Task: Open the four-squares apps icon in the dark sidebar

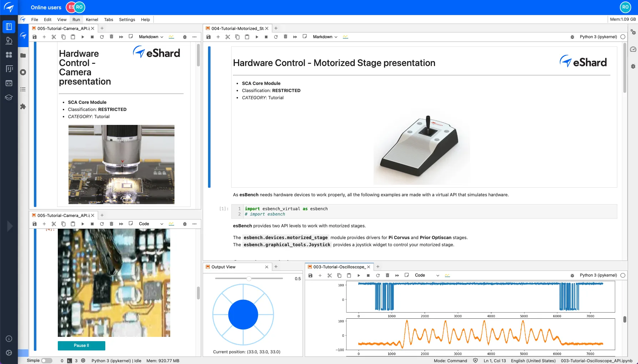Action: coord(9,55)
